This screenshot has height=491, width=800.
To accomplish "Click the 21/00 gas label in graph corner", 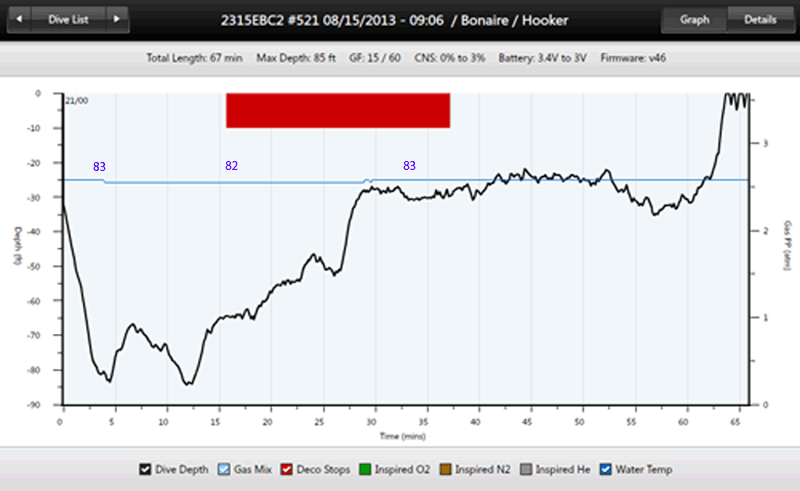I will [77, 101].
